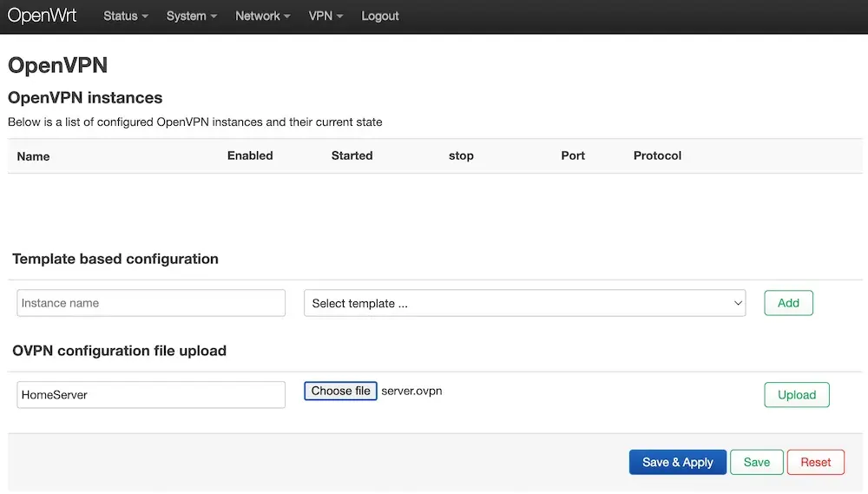Focus the Instance name input field
The width and height of the screenshot is (868, 494).
coord(151,303)
